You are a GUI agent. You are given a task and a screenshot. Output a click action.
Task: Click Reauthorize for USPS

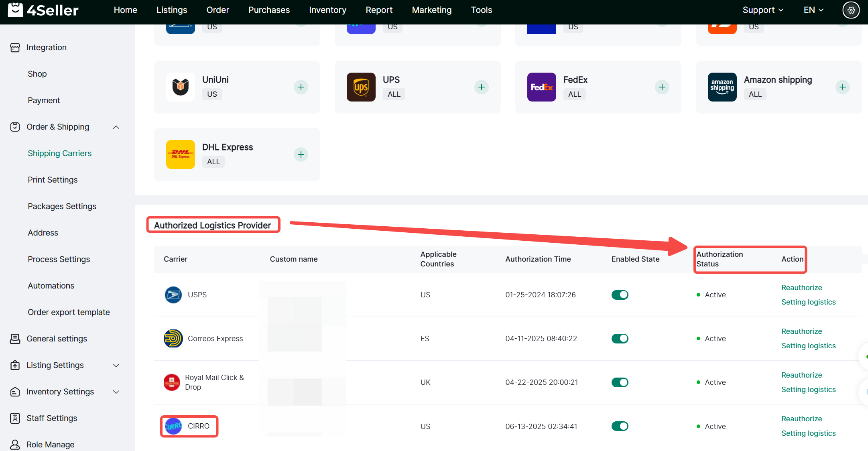(x=801, y=288)
